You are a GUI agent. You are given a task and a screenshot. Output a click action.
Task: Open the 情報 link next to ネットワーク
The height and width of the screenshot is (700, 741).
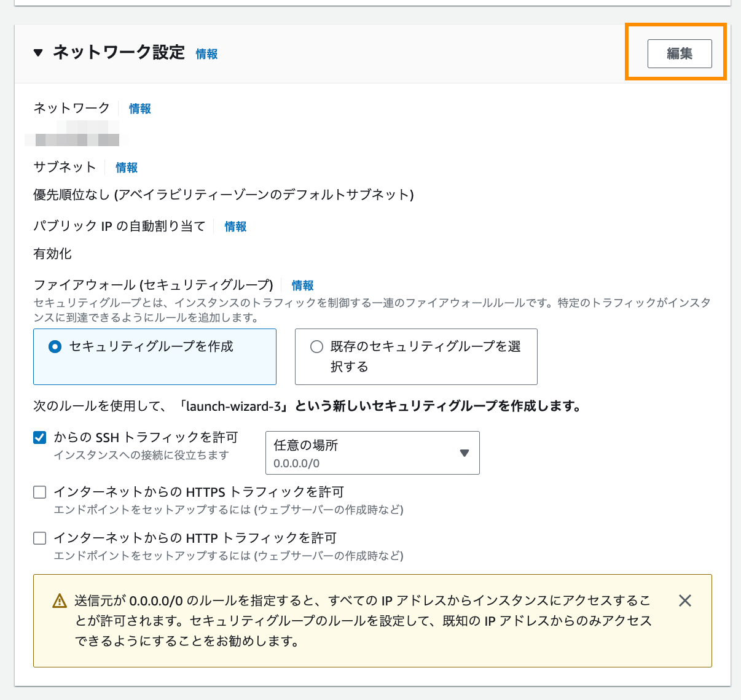click(x=139, y=108)
